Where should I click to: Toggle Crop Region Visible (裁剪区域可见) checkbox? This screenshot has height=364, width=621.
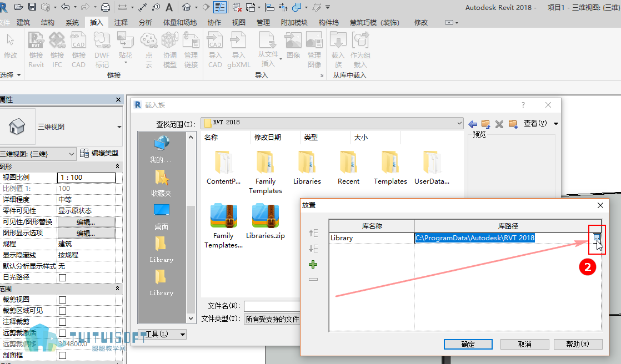[62, 311]
